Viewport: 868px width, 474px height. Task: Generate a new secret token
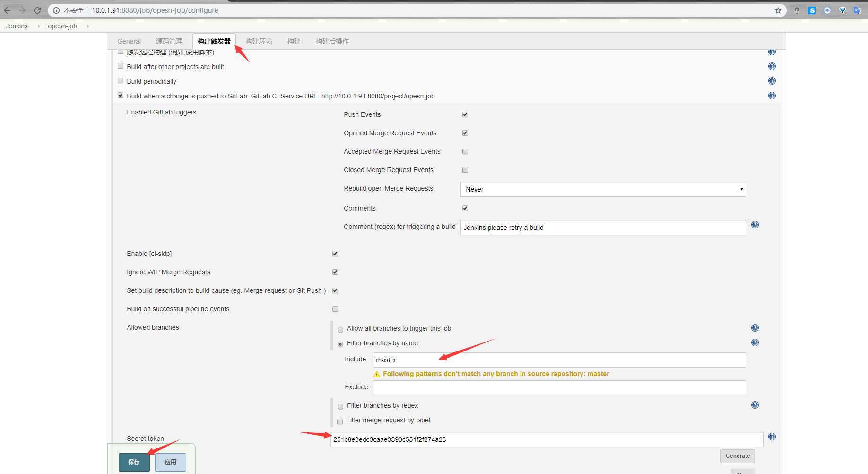[737, 456]
